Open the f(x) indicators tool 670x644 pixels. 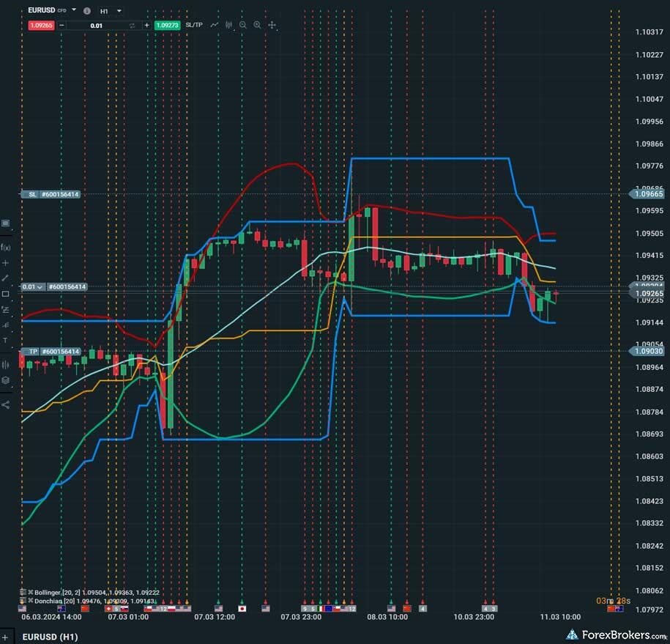tap(6, 247)
